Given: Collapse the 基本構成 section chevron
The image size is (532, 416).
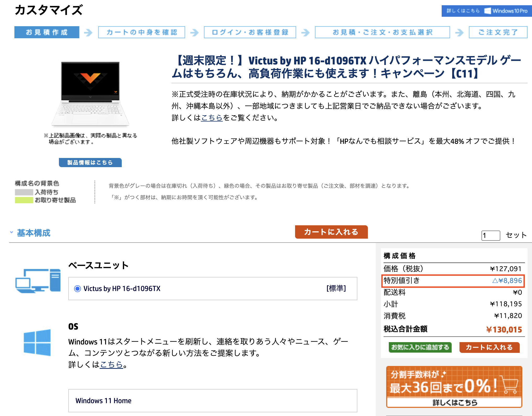Looking at the screenshot, I should [12, 232].
